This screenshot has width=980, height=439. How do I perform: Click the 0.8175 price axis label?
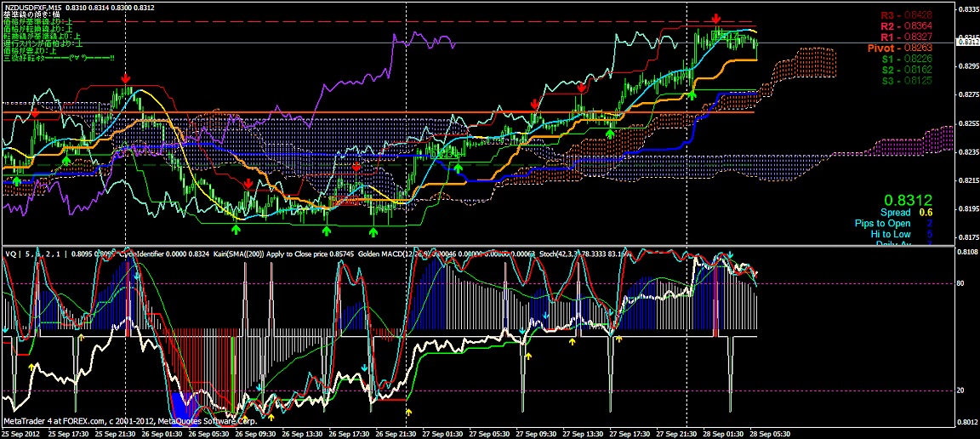tap(969, 237)
